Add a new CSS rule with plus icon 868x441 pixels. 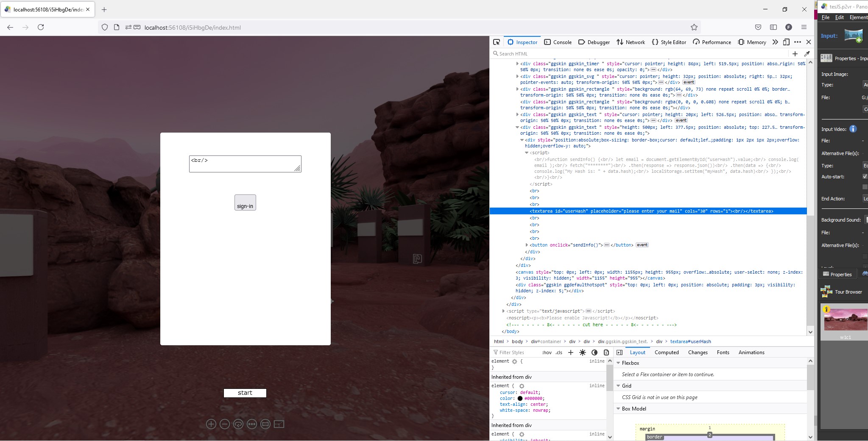click(x=571, y=352)
